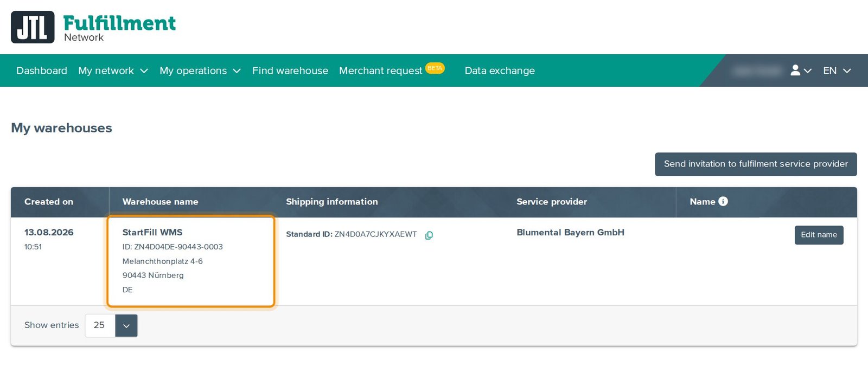Screen dimensions: 868x366
Task: Go to Find warehouse
Action: pyautogui.click(x=290, y=70)
